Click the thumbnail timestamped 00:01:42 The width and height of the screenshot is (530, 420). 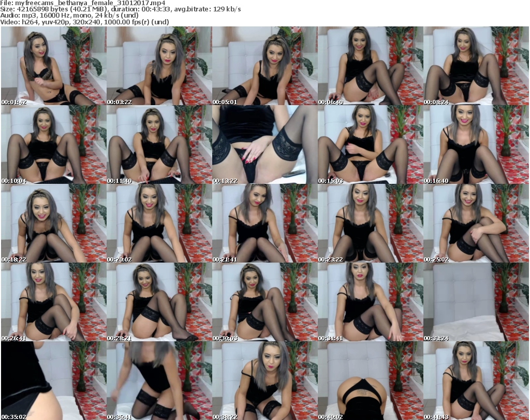pyautogui.click(x=53, y=66)
